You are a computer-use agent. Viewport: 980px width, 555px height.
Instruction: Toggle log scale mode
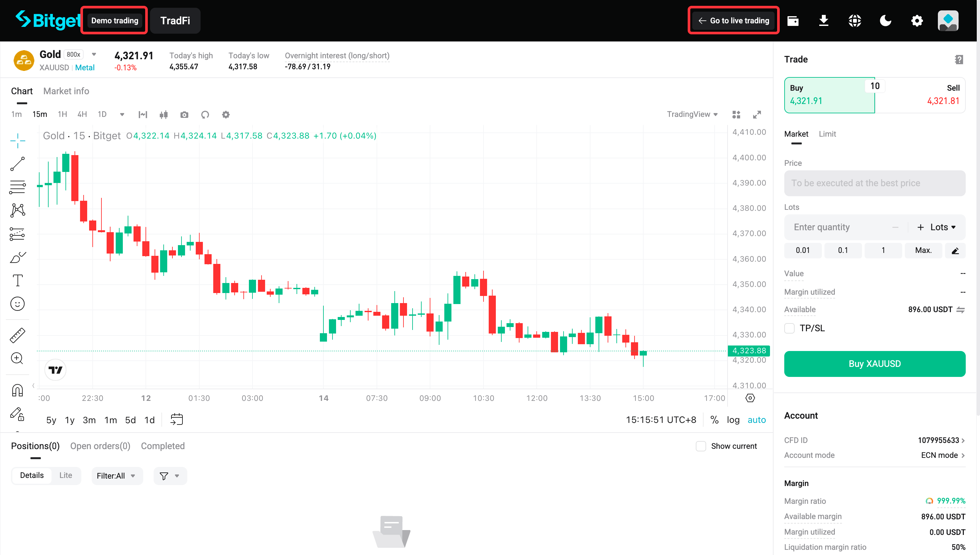(x=733, y=420)
